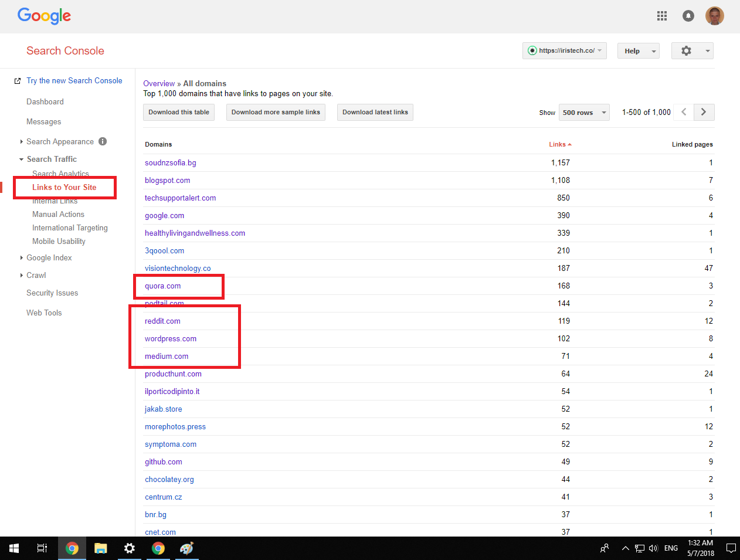
Task: Open the 3qoool.com domain link
Action: click(165, 250)
